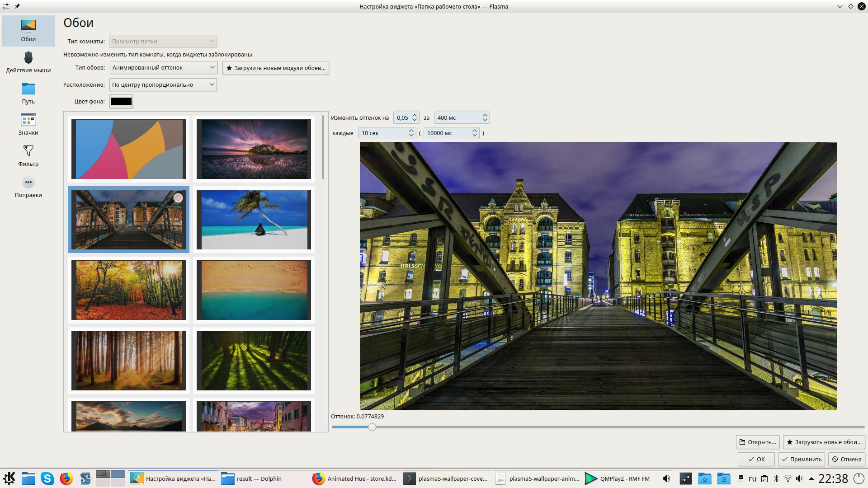Increase the 400 мс duration value

485,115
